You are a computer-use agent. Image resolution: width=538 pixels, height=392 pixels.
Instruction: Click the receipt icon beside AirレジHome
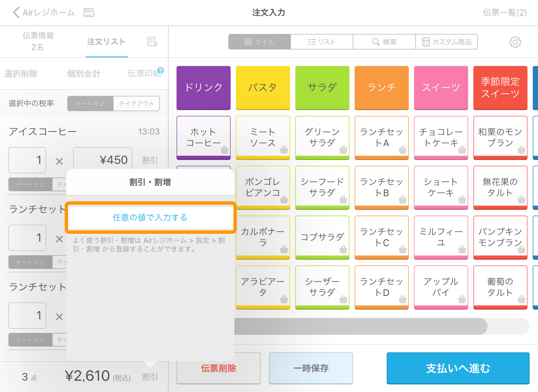(89, 12)
